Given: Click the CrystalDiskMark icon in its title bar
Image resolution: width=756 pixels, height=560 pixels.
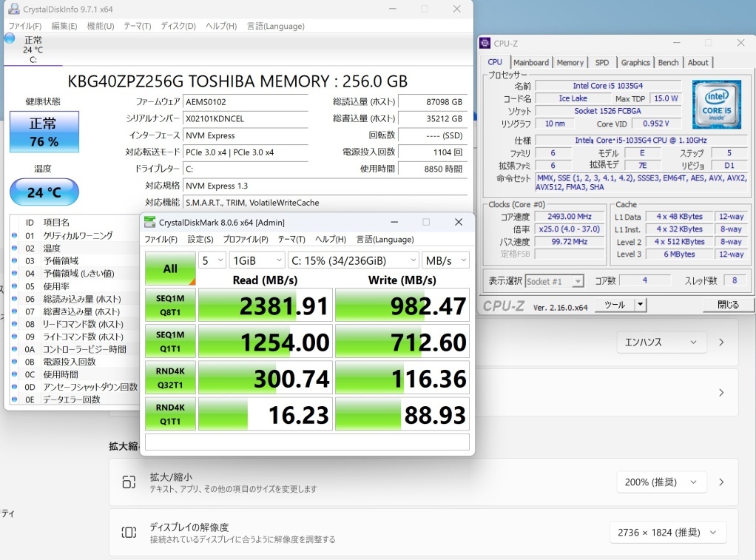Looking at the screenshot, I should pyautogui.click(x=150, y=223).
